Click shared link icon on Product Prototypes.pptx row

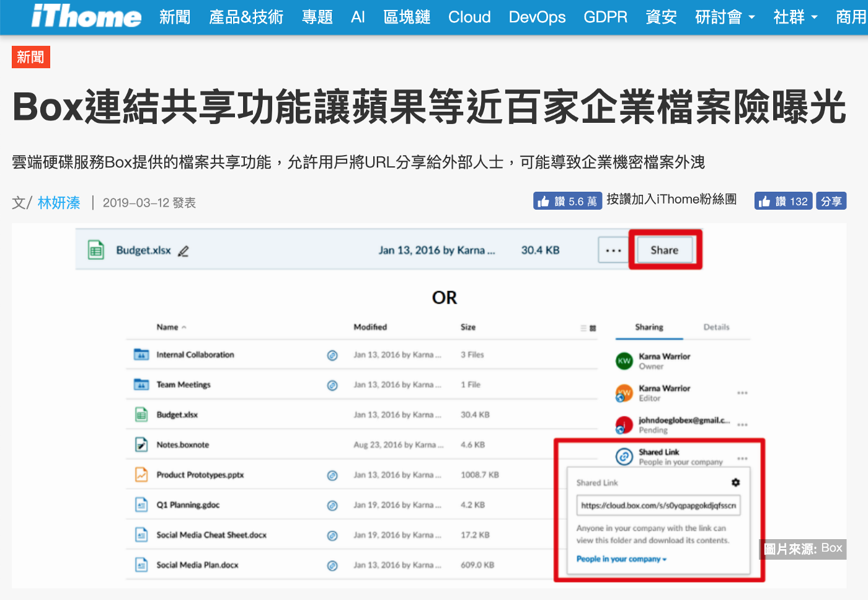[332, 475]
